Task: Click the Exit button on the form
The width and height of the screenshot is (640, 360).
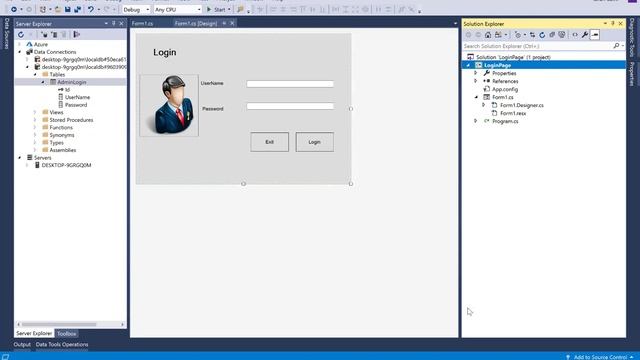Action: click(x=269, y=142)
